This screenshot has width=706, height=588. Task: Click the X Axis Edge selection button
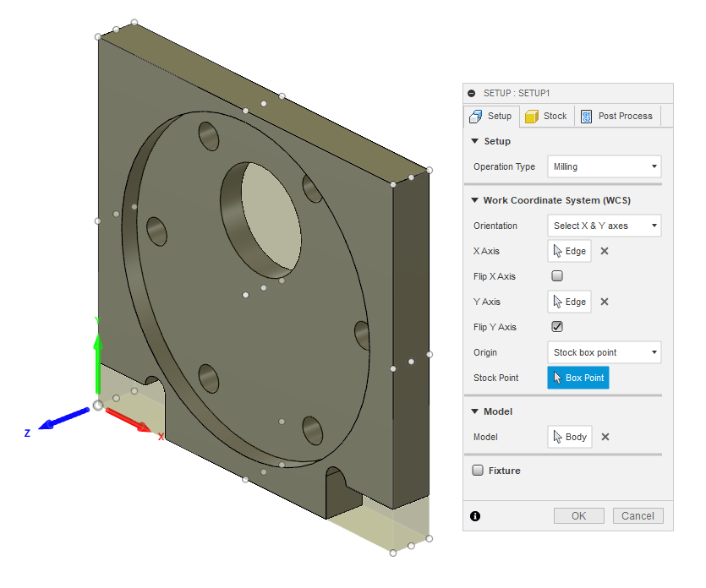coord(568,251)
